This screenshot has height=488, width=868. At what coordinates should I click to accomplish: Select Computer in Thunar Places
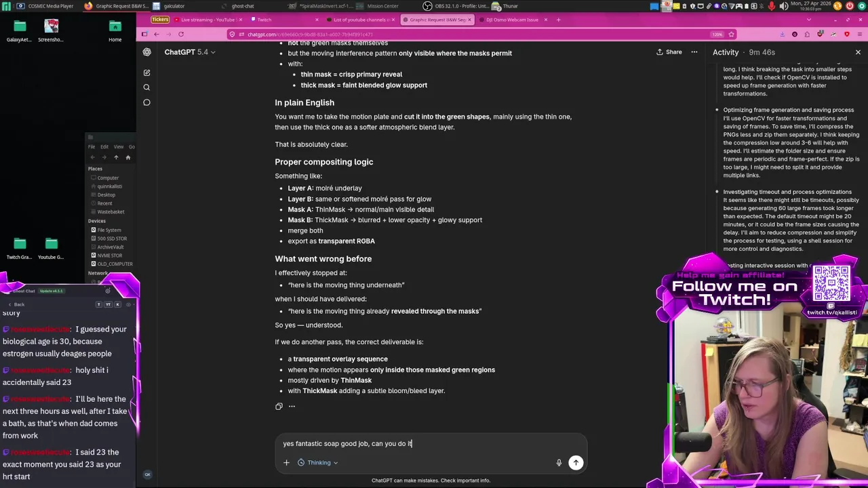(107, 178)
